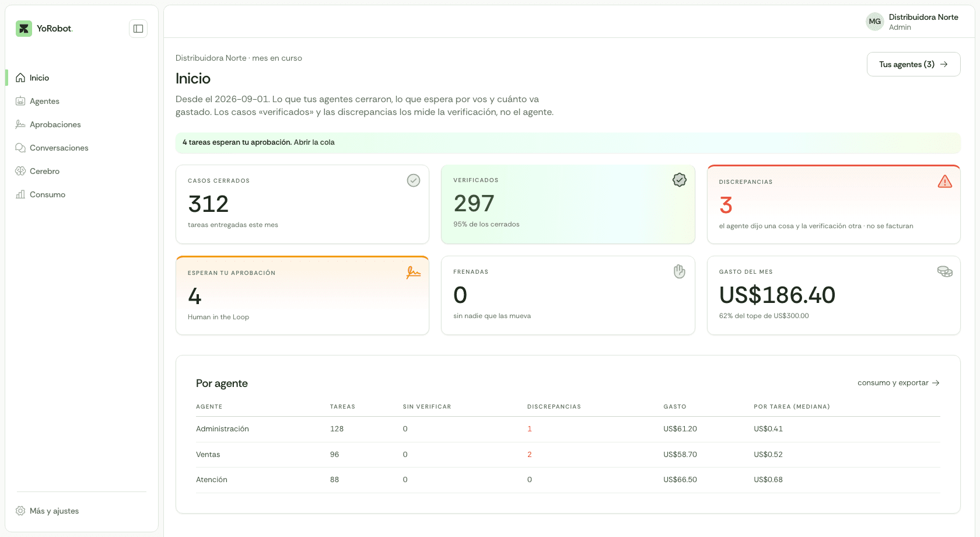The width and height of the screenshot is (980, 537).
Task: Click the warning triangle on the Discrepancias card
Action: tap(945, 182)
